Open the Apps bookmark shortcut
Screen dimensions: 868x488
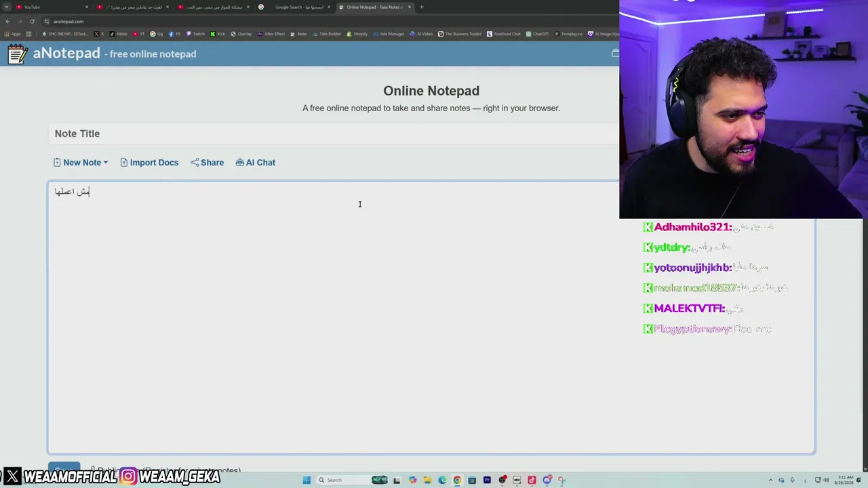point(12,34)
